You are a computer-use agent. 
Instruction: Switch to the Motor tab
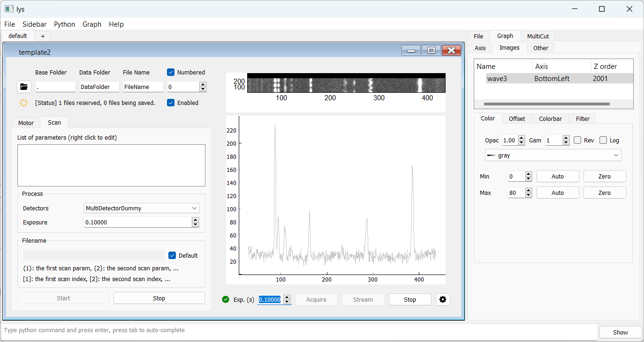pyautogui.click(x=26, y=123)
